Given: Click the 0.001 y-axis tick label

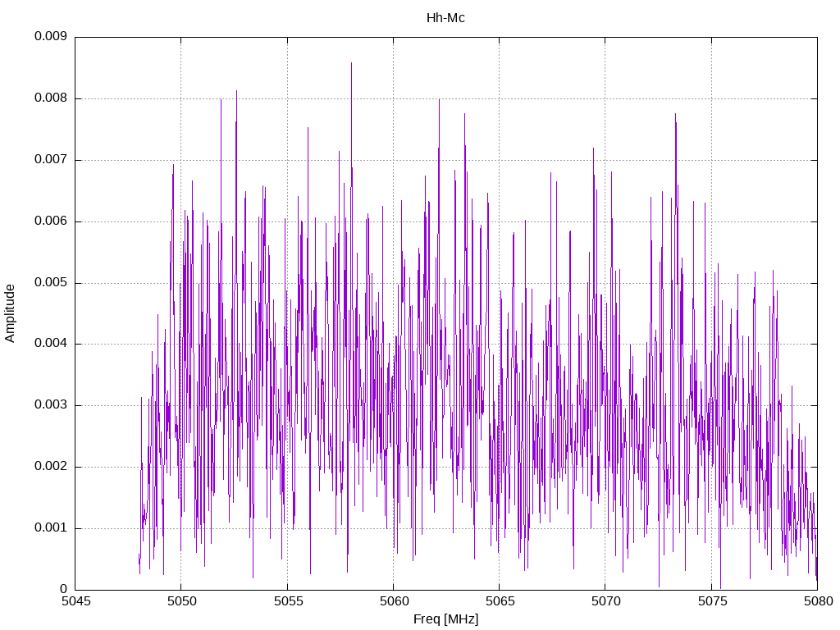Looking at the screenshot, I should [51, 528].
